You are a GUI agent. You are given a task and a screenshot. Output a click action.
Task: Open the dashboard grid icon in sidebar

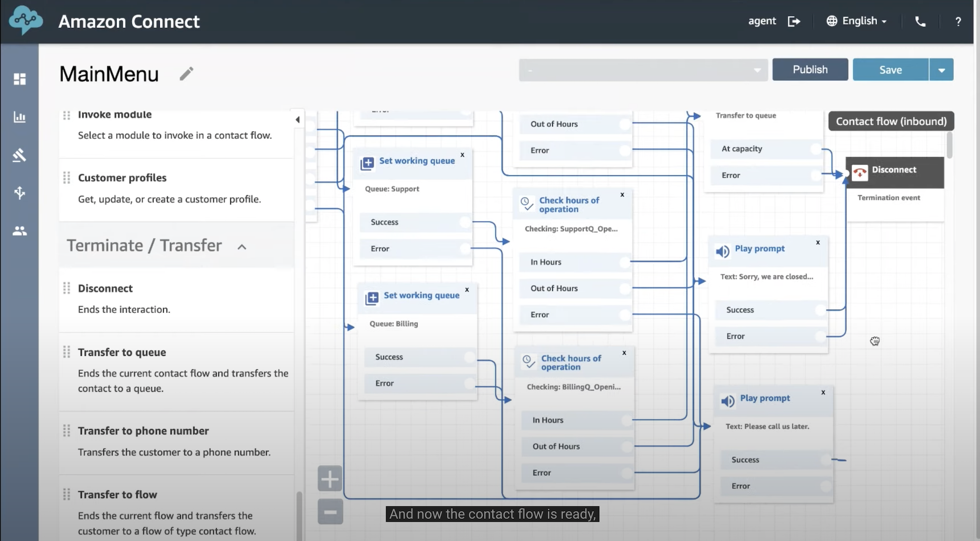[20, 79]
